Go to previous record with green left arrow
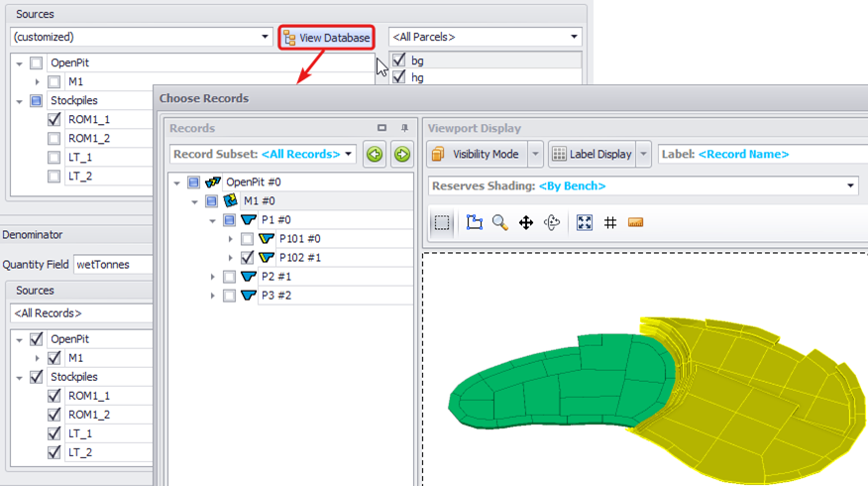 point(375,154)
